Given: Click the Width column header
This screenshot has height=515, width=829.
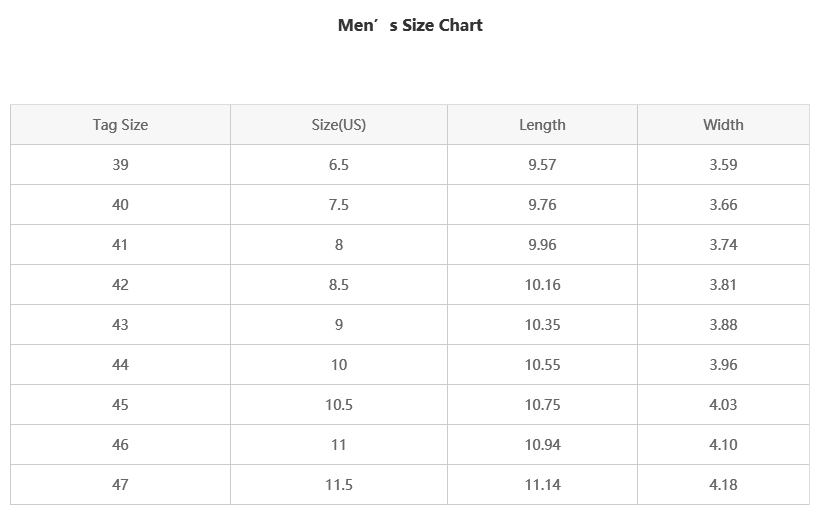Looking at the screenshot, I should pos(723,125).
